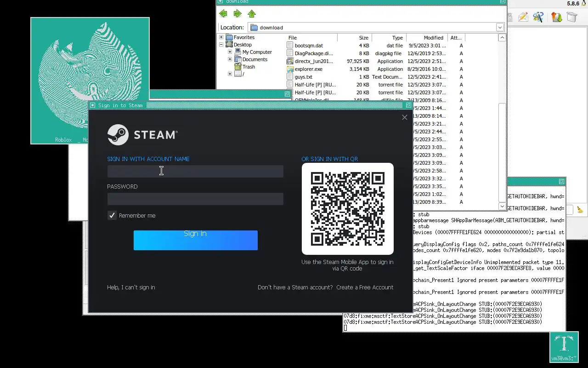
Task: Click the terminal window titlebar maximize icon
Action: coord(561,181)
